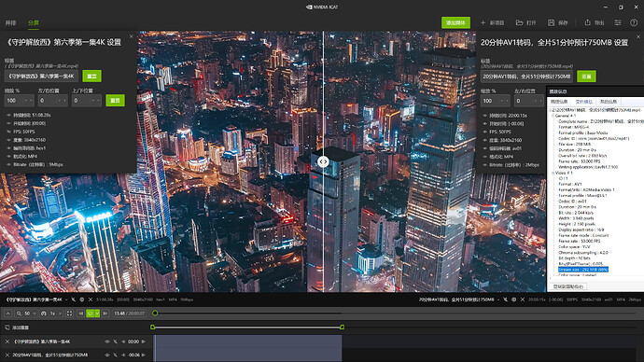The width and height of the screenshot is (644, 362).
Task: Click the 添加 icon under playback controls
Action: click(x=7, y=327)
